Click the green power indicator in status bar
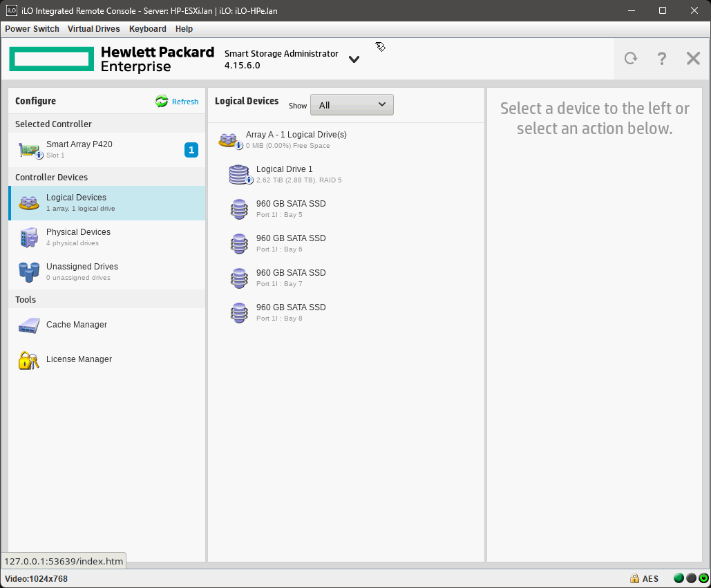The height and width of the screenshot is (588, 711). (x=703, y=578)
